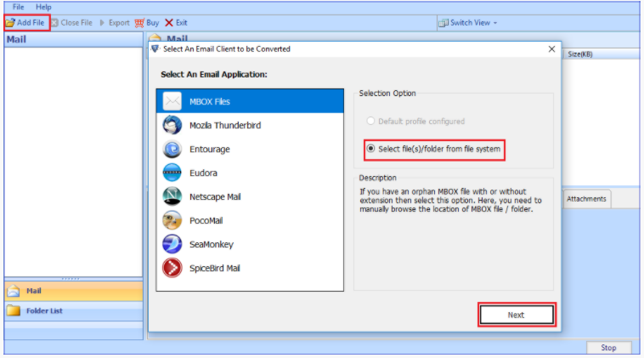
Task: Select the Netscape Mail icon
Action: coord(172,196)
